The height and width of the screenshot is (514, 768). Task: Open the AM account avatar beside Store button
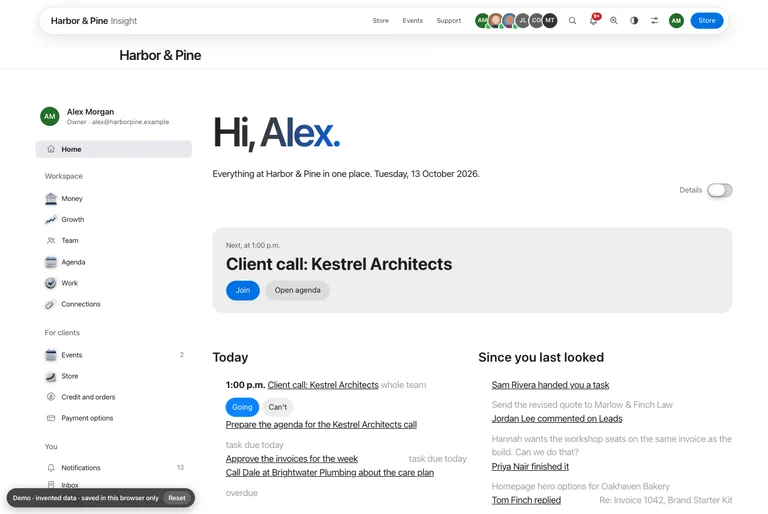point(676,21)
